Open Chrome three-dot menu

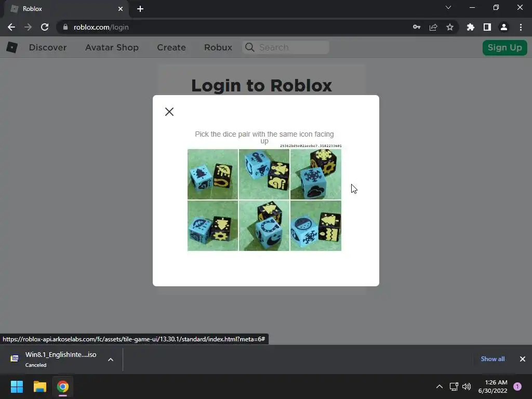click(521, 27)
